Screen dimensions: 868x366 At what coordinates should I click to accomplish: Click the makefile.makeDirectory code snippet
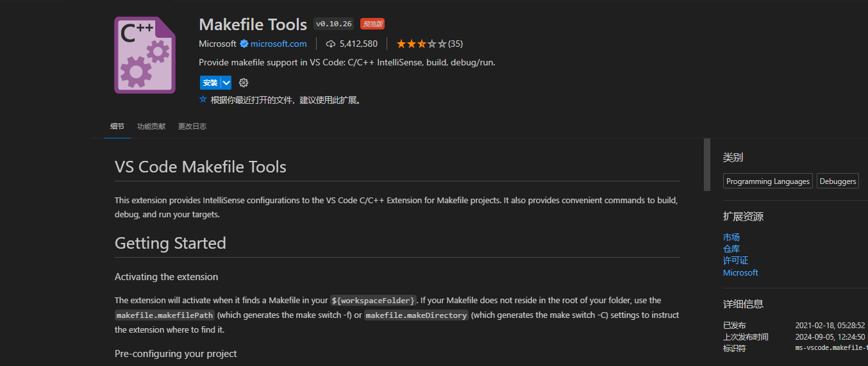(x=417, y=315)
